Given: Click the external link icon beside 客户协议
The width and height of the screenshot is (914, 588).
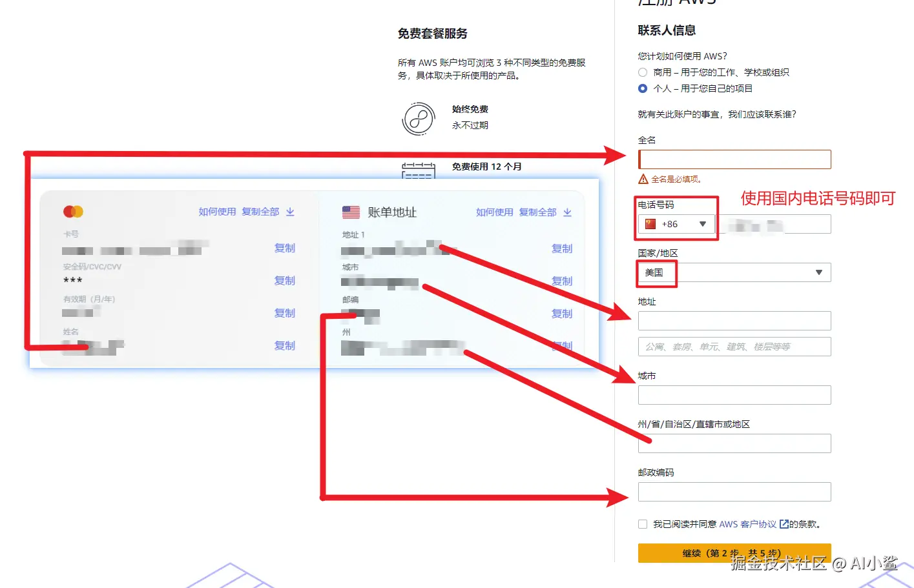Looking at the screenshot, I should click(784, 524).
